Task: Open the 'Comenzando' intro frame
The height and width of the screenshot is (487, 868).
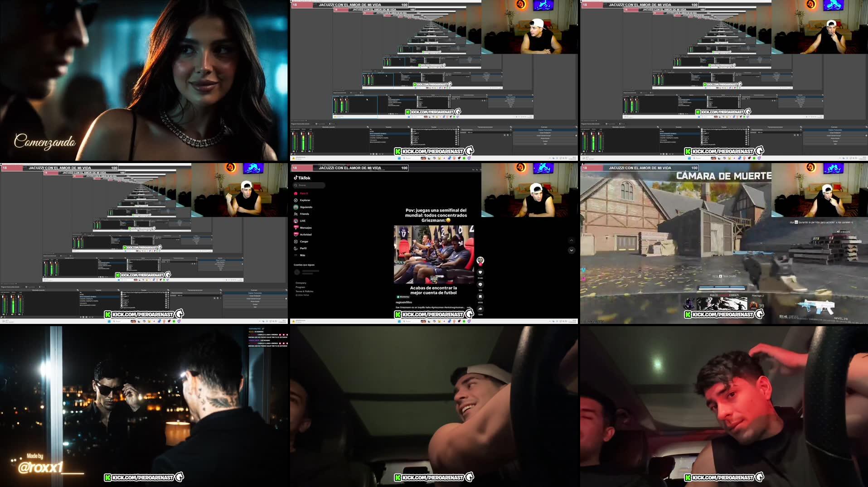Action: click(x=144, y=81)
